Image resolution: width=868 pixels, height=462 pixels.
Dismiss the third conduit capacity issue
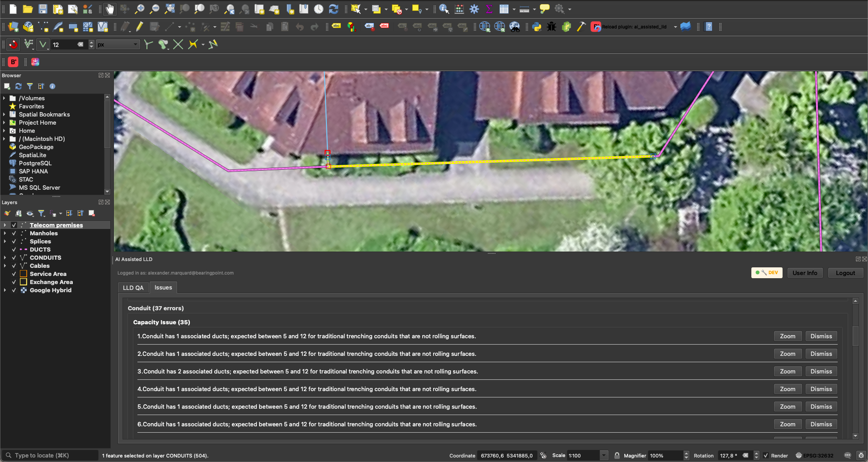pyautogui.click(x=821, y=372)
